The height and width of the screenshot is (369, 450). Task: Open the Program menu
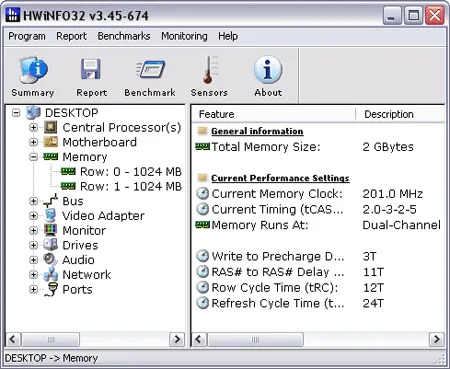coord(27,36)
